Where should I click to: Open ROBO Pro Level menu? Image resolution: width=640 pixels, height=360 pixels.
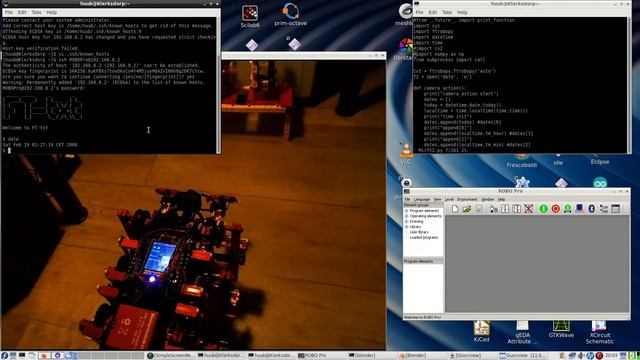point(449,199)
